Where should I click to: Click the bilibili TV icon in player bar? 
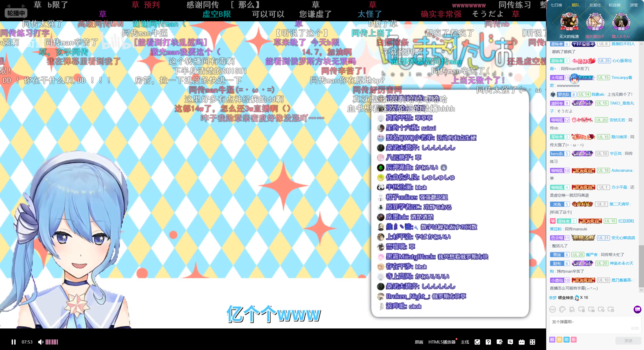pos(522,342)
